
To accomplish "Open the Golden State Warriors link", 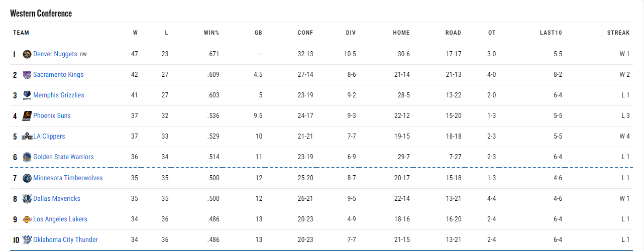I will [x=63, y=157].
